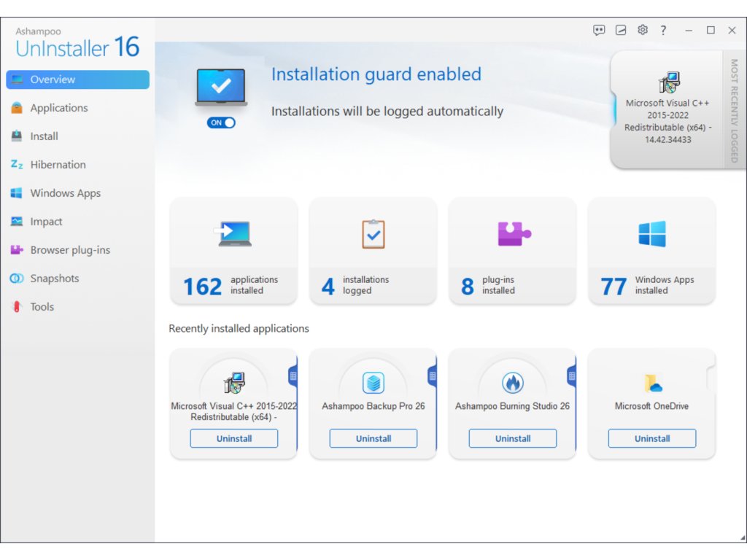Click the installations logged clipboard icon
747x560 pixels.
(x=373, y=234)
